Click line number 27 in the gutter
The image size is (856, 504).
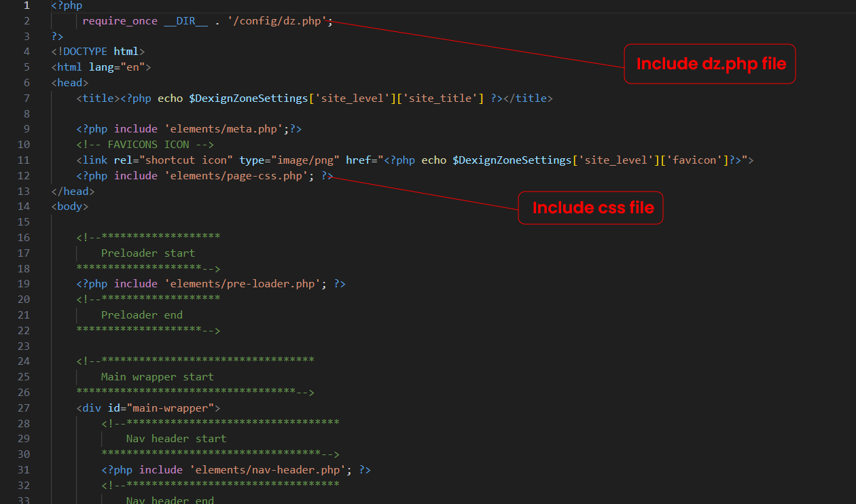point(24,408)
